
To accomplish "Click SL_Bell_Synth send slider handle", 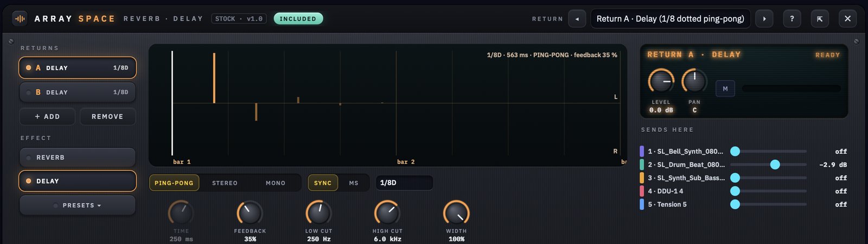I will pos(735,151).
